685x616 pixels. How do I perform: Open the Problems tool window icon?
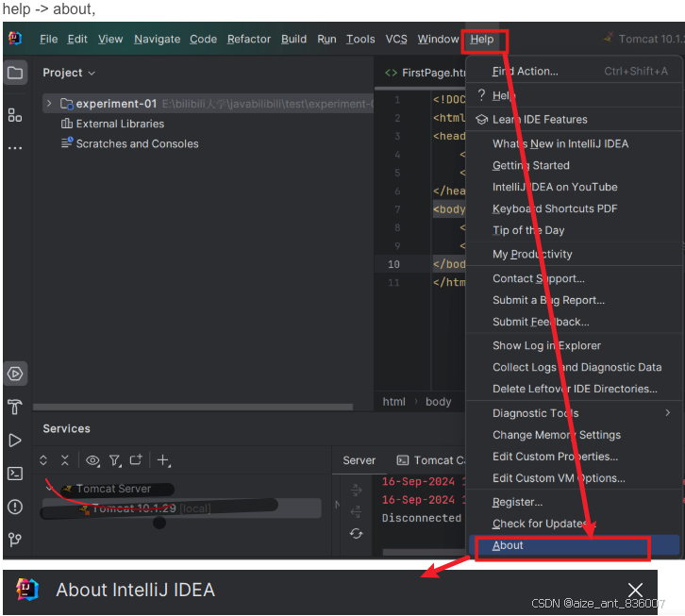(15, 507)
